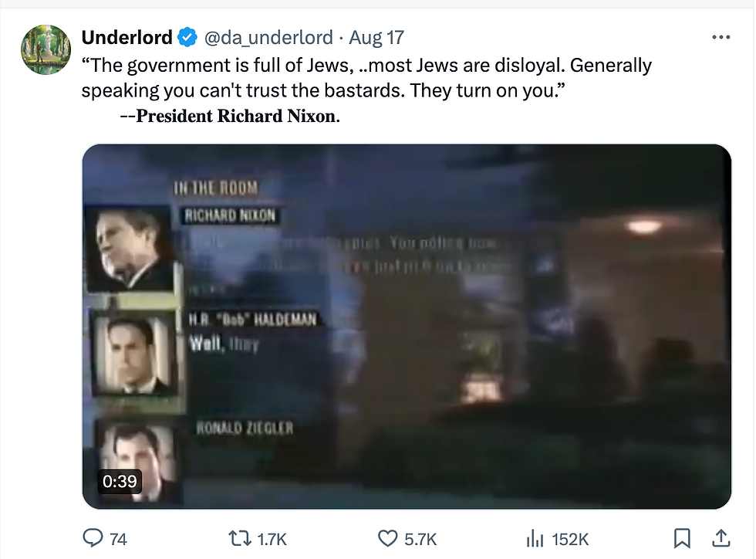756x559 pixels.
Task: Click the reply speech bubble icon
Action: (93, 538)
